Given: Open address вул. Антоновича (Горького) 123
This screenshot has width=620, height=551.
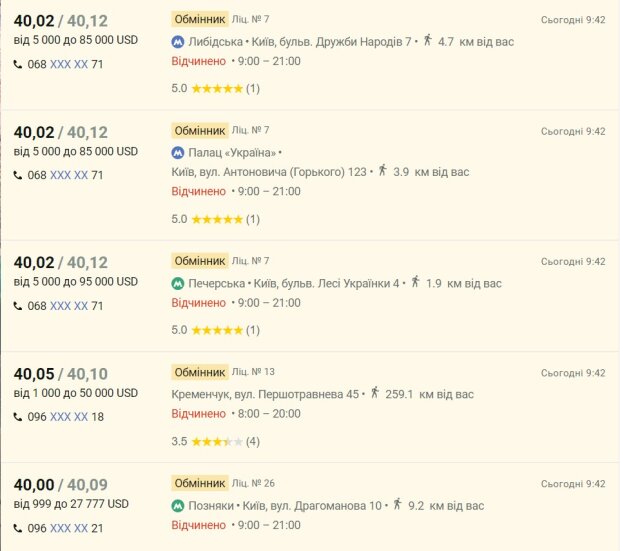Looking at the screenshot, I should (269, 172).
